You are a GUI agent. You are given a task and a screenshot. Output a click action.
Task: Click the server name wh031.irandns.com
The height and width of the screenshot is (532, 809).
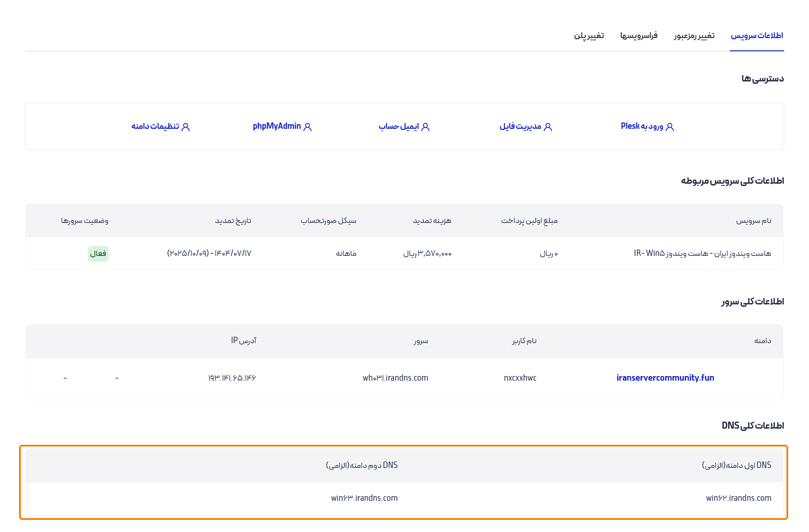[395, 378]
